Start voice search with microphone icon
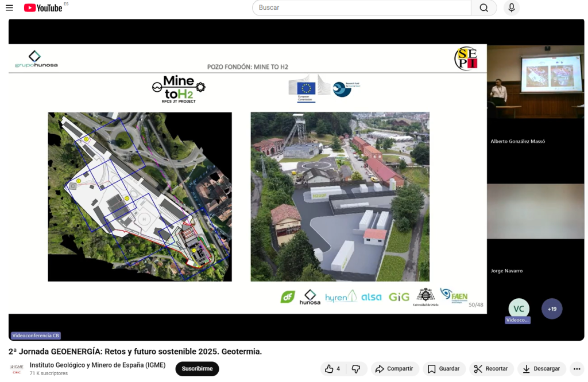588x382 pixels. coord(510,8)
